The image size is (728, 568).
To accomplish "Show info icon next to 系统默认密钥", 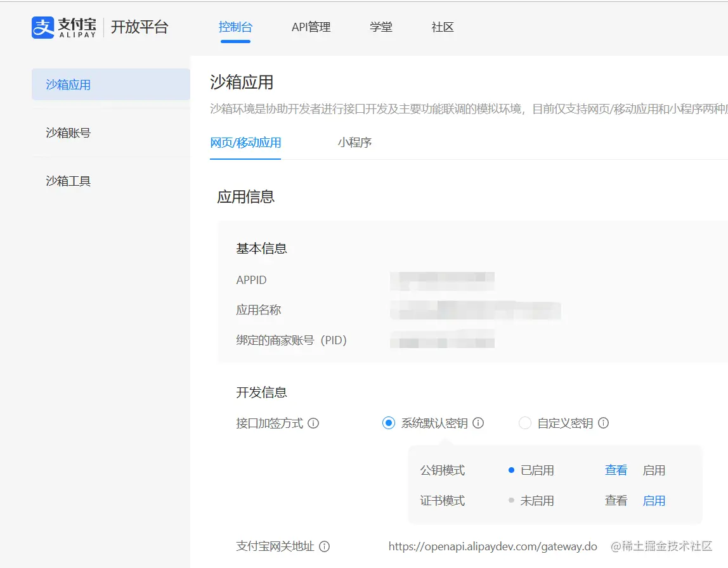I will click(478, 423).
